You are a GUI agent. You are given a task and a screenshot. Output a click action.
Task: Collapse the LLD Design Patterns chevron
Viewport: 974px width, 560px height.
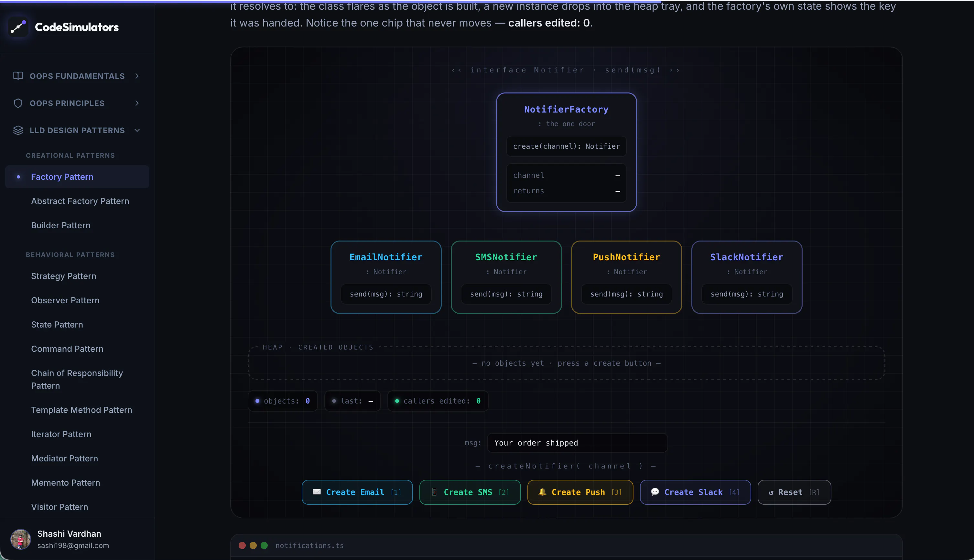(137, 130)
